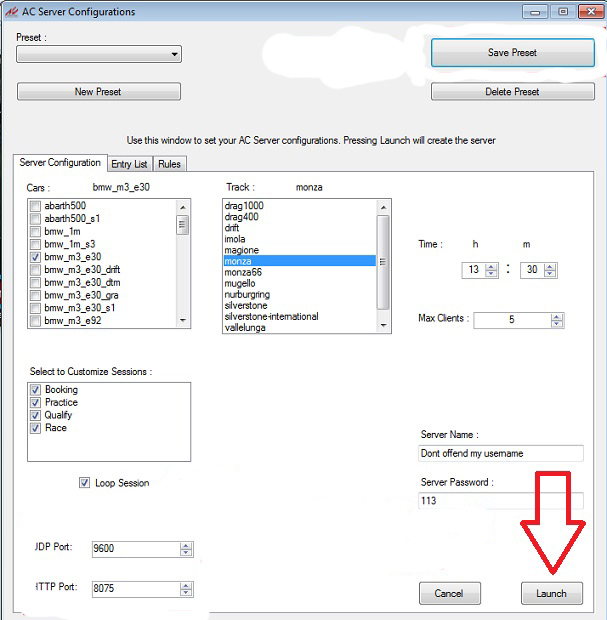Screen dimensions: 607x620
Task: Decrease the UDP Port spinner
Action: 186,553
